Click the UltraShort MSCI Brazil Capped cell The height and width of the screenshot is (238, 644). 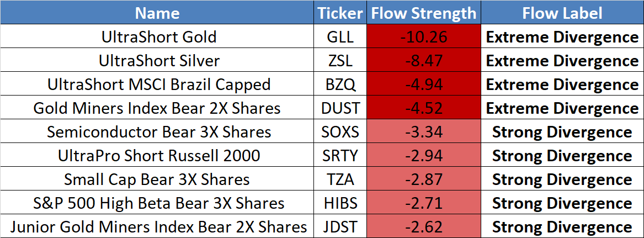point(159,84)
